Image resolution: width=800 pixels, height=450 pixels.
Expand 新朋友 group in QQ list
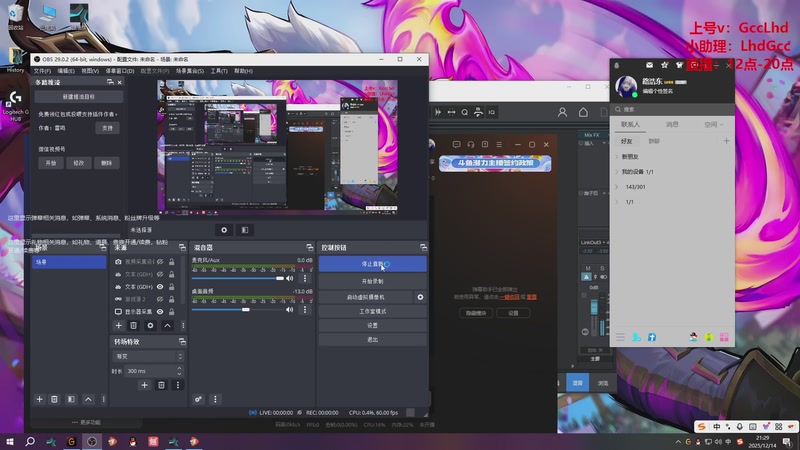(617, 157)
